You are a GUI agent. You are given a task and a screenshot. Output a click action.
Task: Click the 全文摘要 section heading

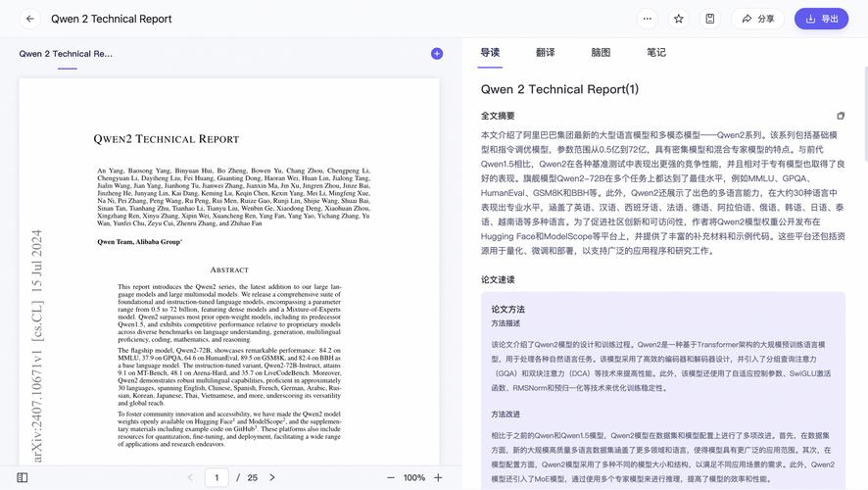[x=498, y=116]
